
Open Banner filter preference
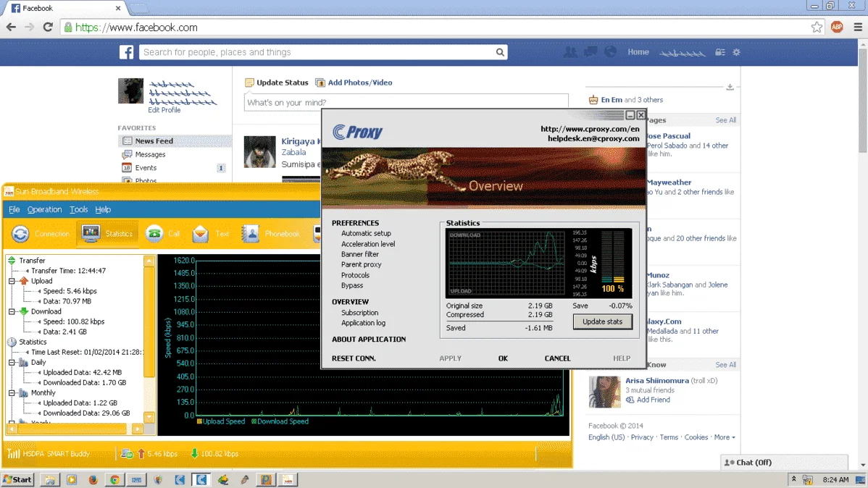(360, 255)
